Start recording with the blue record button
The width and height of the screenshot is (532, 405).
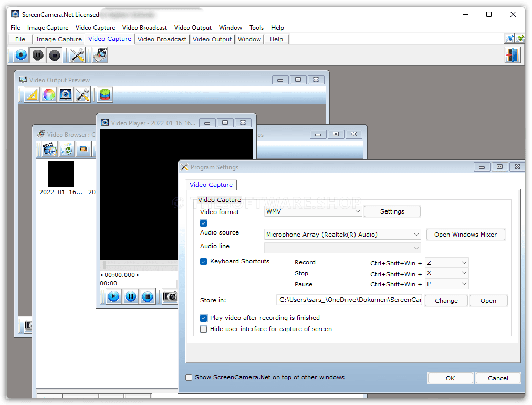pyautogui.click(x=21, y=55)
